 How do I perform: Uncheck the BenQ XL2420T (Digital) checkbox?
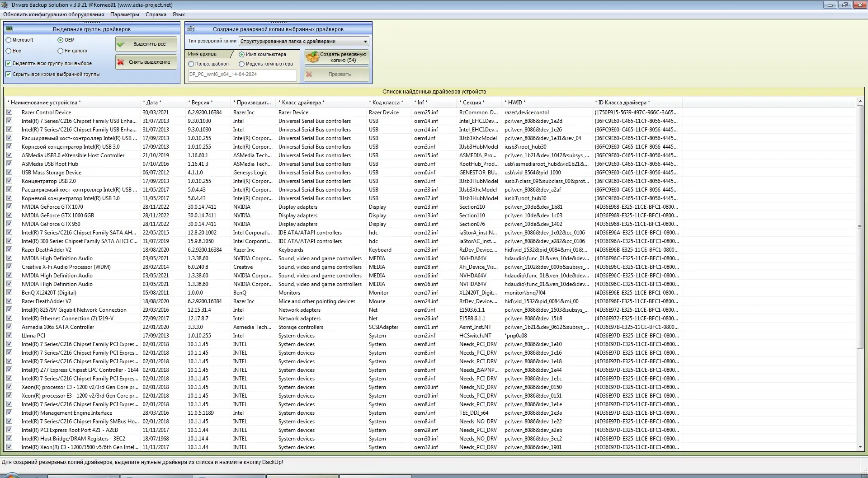click(x=9, y=292)
